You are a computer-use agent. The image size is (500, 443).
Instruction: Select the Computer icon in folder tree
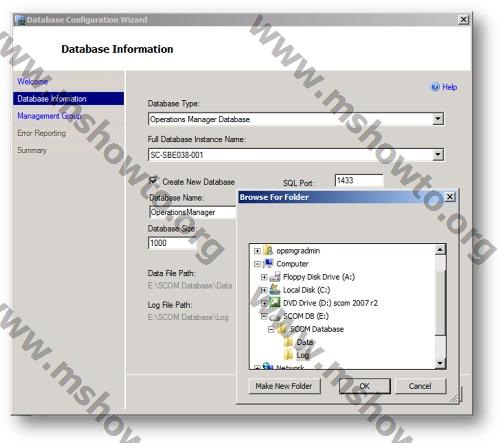(268, 263)
